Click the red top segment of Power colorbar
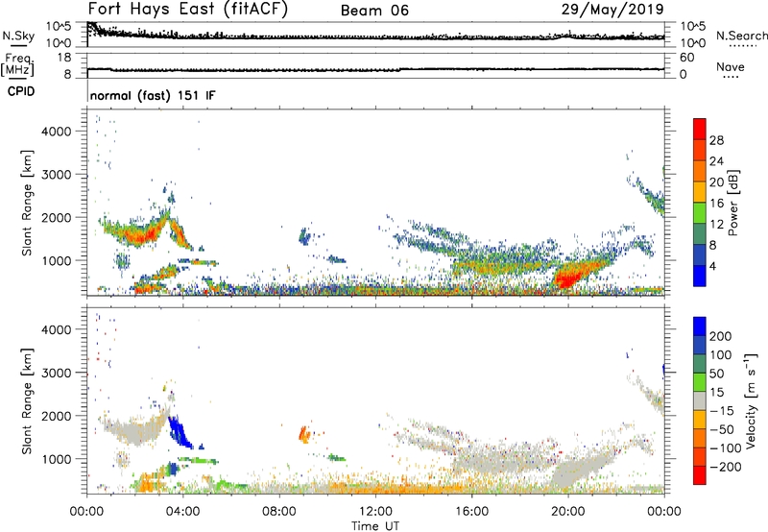The height and width of the screenshot is (532, 768). tap(700, 129)
